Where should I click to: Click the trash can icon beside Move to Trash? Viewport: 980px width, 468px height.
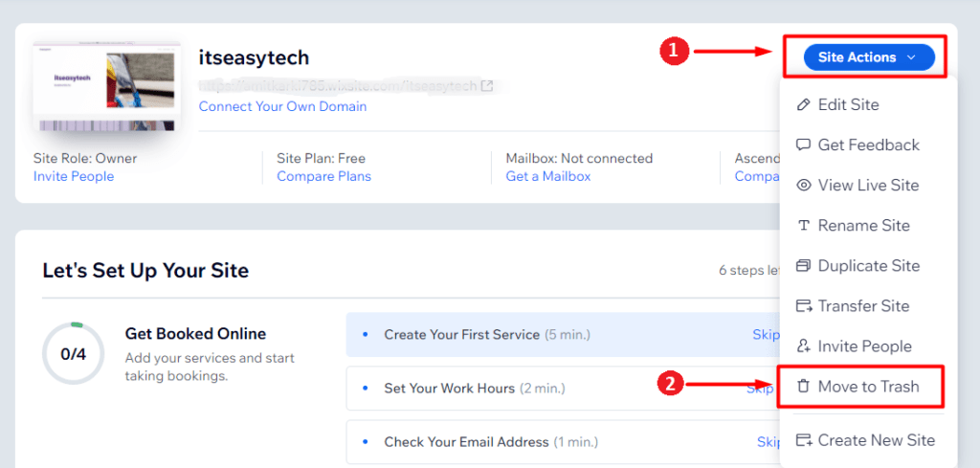tap(803, 387)
